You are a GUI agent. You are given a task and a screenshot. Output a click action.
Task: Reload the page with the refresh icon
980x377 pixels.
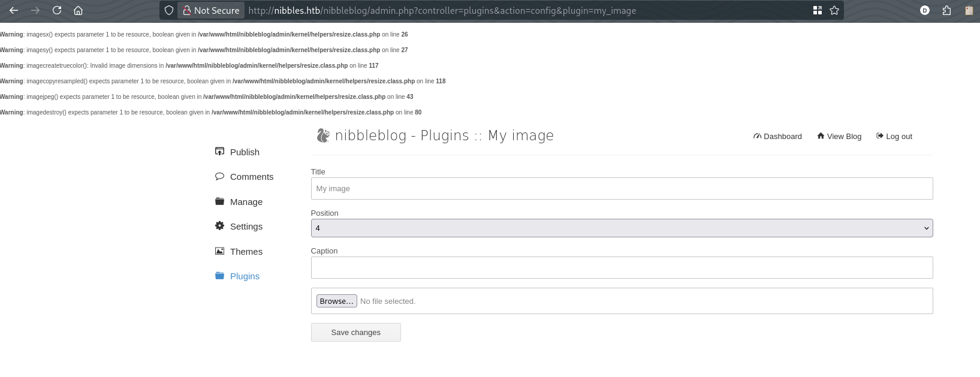pos(57,10)
